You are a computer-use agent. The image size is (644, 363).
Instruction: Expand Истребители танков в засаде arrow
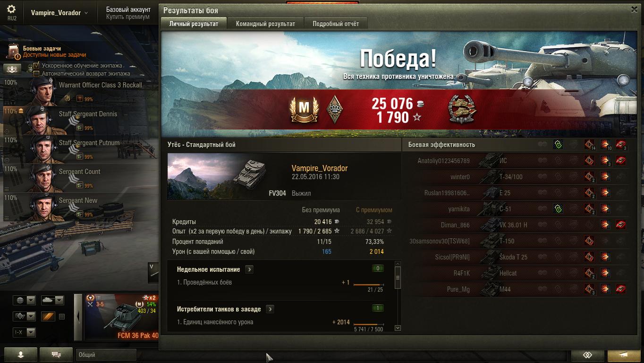pyautogui.click(x=270, y=309)
